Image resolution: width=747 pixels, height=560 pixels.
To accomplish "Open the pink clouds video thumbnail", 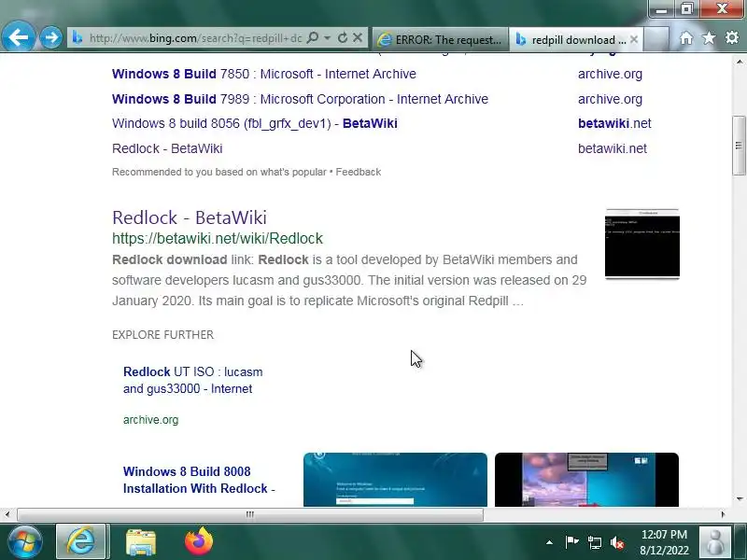I will [x=586, y=480].
